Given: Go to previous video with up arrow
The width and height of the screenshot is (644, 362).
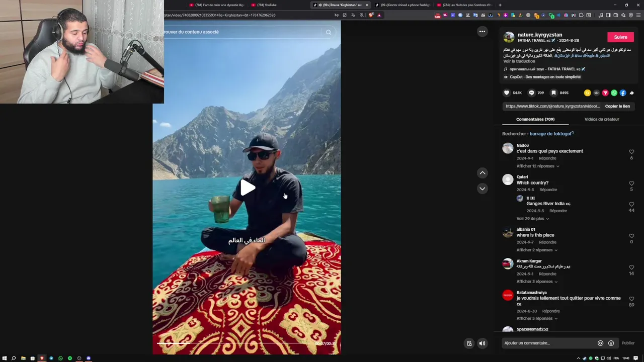Looking at the screenshot, I should pos(482,173).
